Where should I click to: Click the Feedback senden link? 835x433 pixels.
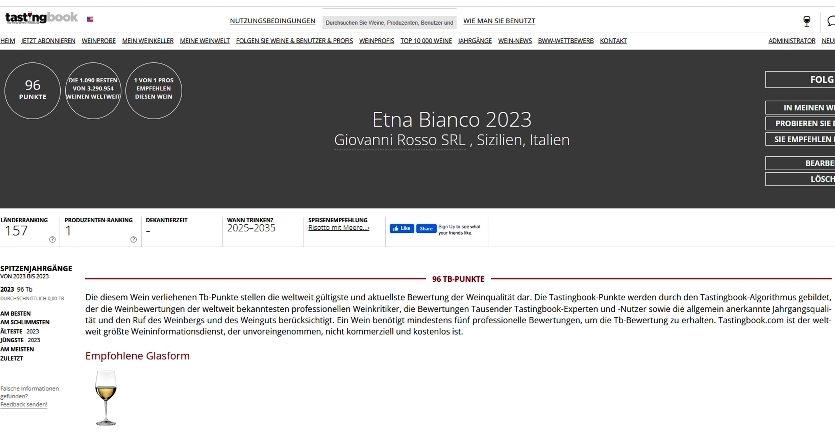click(x=23, y=404)
